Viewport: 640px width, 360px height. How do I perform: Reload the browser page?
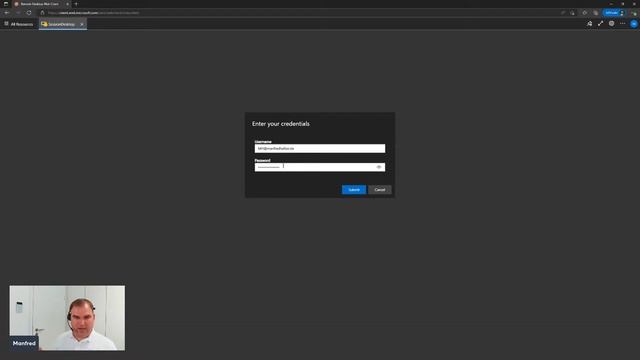point(29,13)
